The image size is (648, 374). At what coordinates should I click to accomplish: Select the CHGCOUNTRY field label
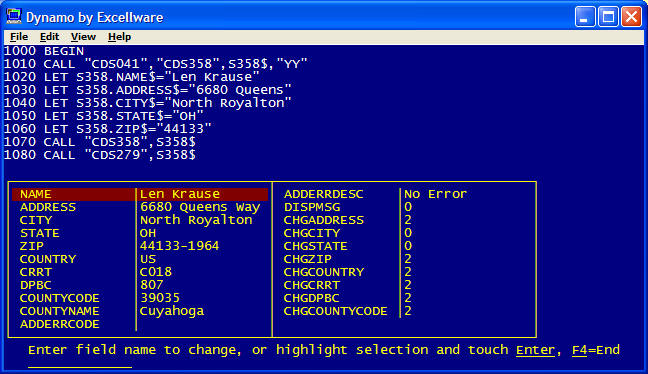click(x=324, y=272)
